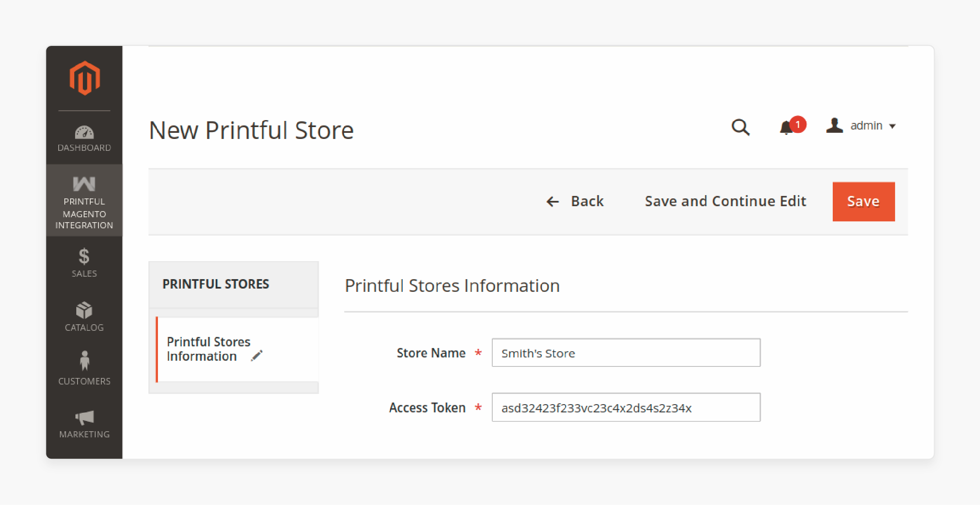Click the Access Token label
Image resolution: width=980 pixels, height=505 pixels.
[x=427, y=407]
